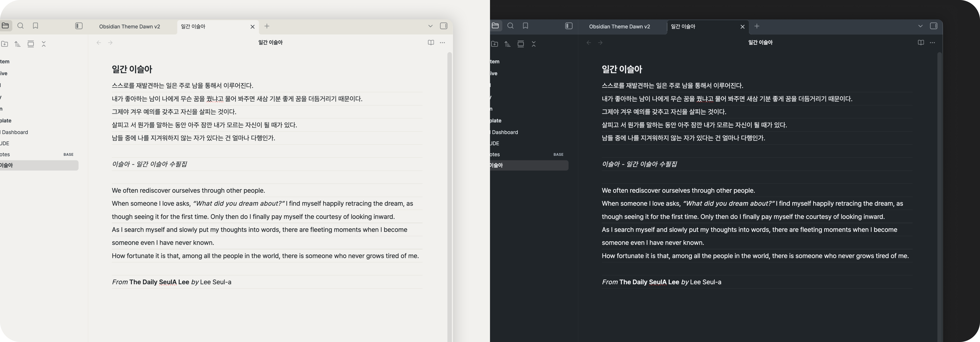Navigate forward arrow in dark window

(x=600, y=43)
